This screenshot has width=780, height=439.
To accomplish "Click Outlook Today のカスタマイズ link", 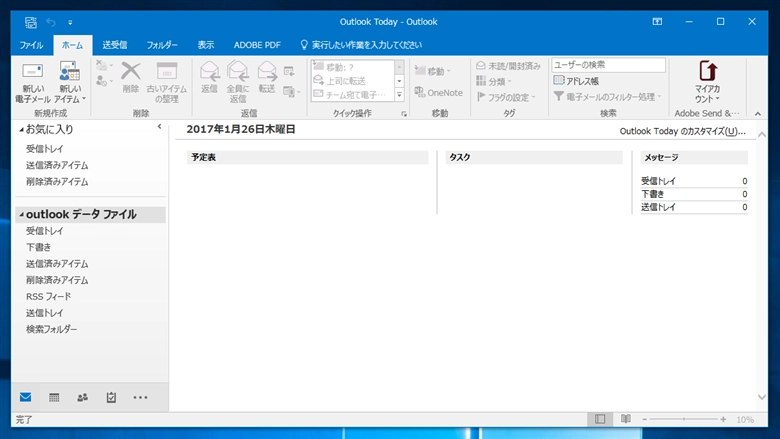I will click(x=682, y=131).
